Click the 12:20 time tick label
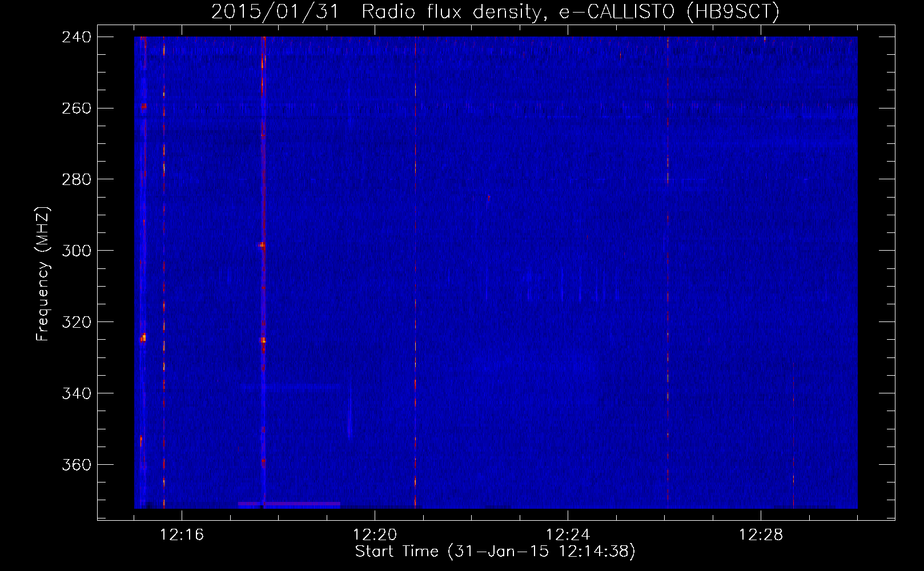924x571 pixels. (375, 535)
